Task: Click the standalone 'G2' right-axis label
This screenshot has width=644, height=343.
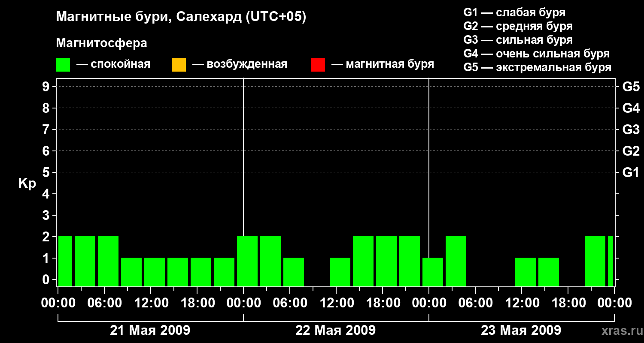Action: (x=631, y=151)
